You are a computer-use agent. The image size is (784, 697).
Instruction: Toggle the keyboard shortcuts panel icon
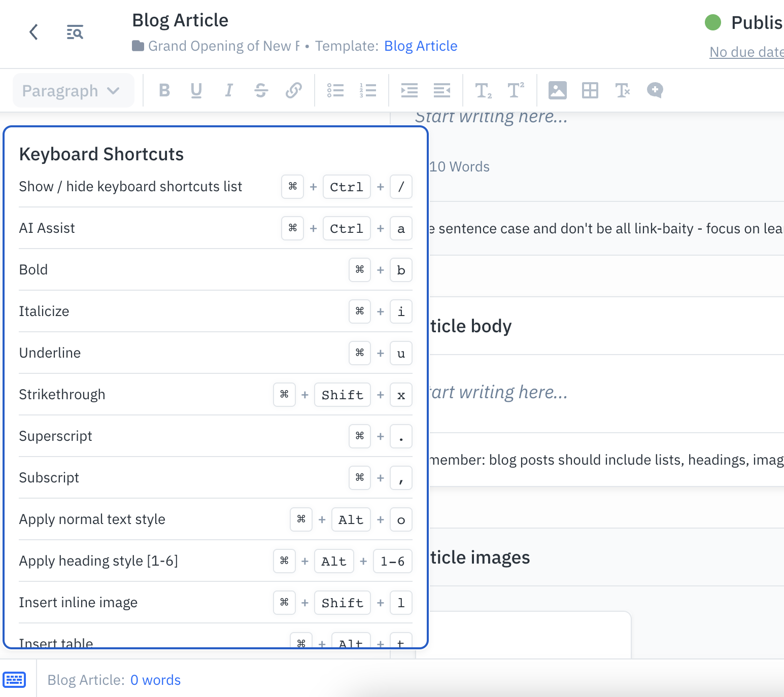(15, 680)
